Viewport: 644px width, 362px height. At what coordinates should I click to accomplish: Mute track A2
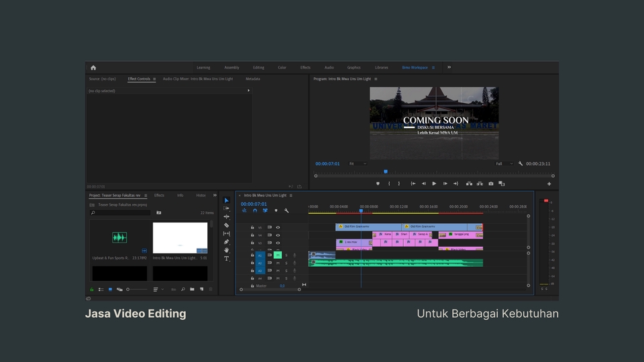click(x=278, y=263)
